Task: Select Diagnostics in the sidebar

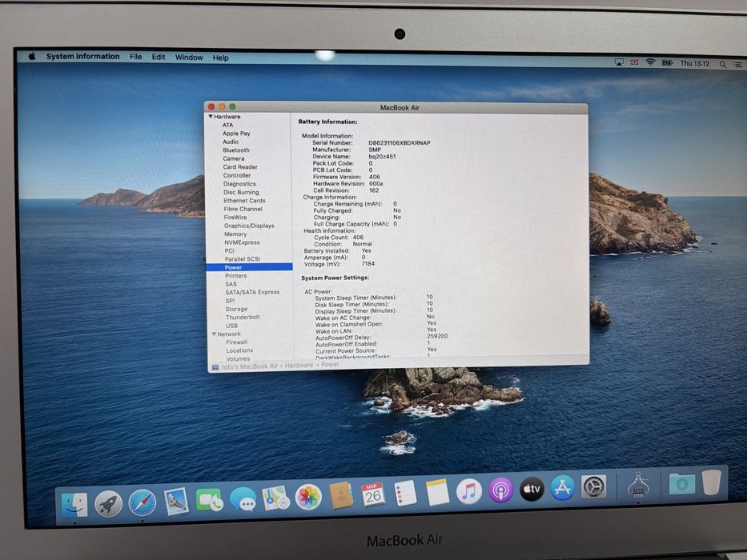Action: click(239, 184)
